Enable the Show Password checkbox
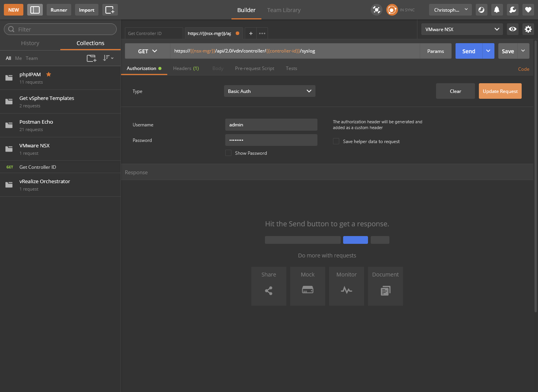 click(228, 153)
